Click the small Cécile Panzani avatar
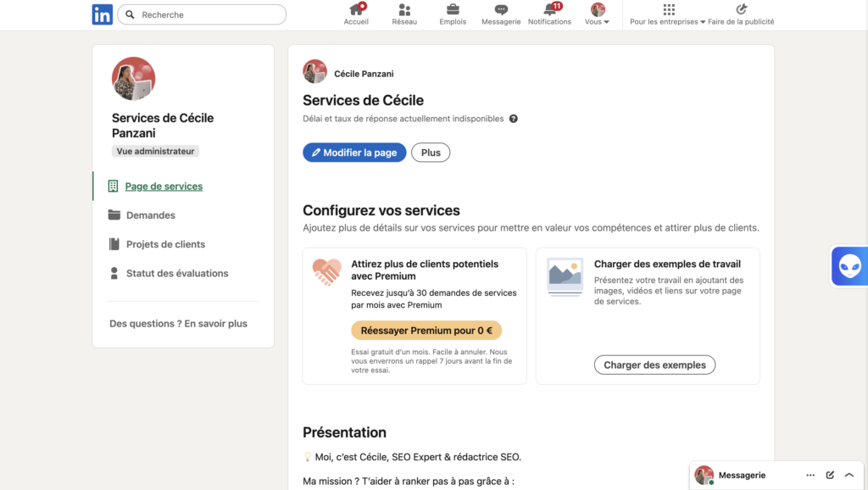 point(315,71)
